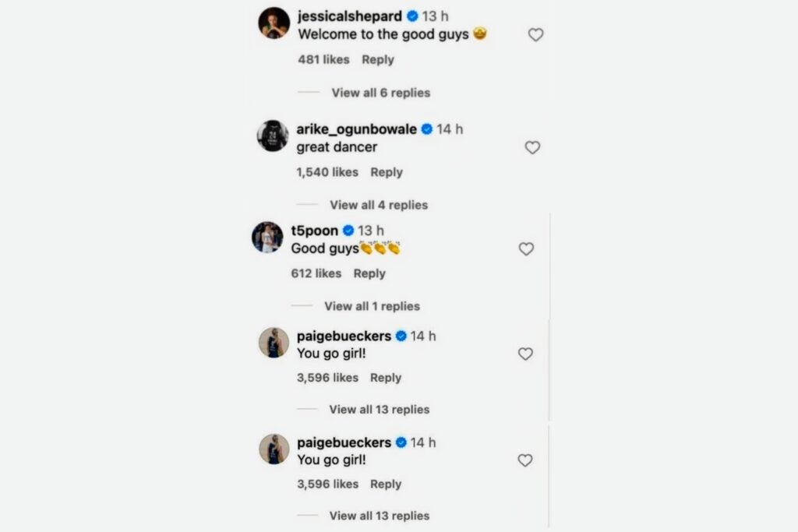Reply to jessicalshepard's comment

click(x=378, y=59)
